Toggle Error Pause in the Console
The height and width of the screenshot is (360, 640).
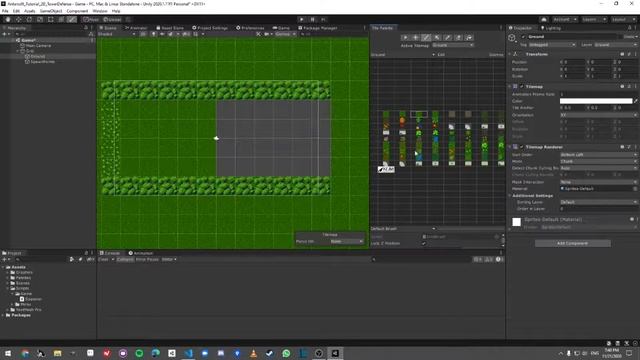(147, 259)
